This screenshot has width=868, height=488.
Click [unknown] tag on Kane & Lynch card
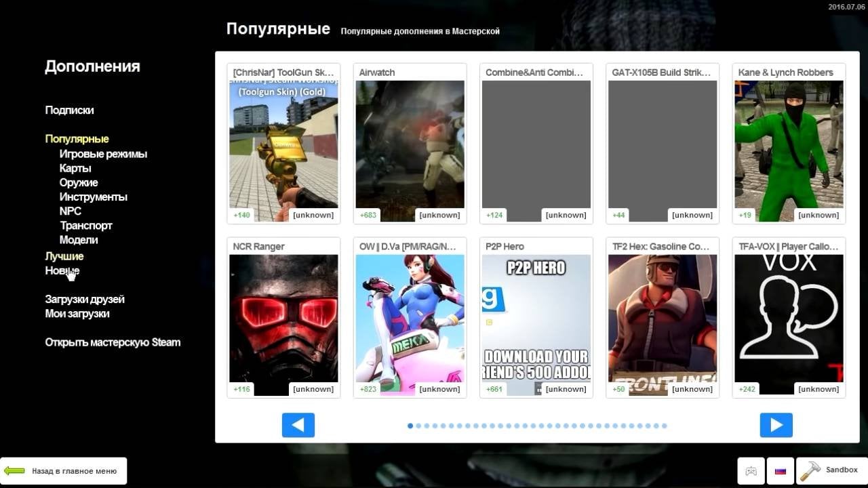point(818,215)
